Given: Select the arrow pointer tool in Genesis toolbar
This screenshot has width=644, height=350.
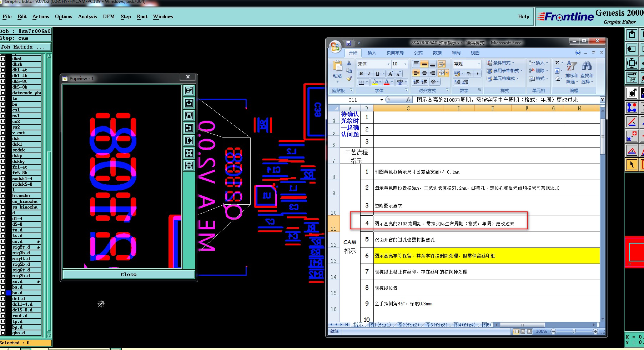Looking at the screenshot, I should pos(632,165).
